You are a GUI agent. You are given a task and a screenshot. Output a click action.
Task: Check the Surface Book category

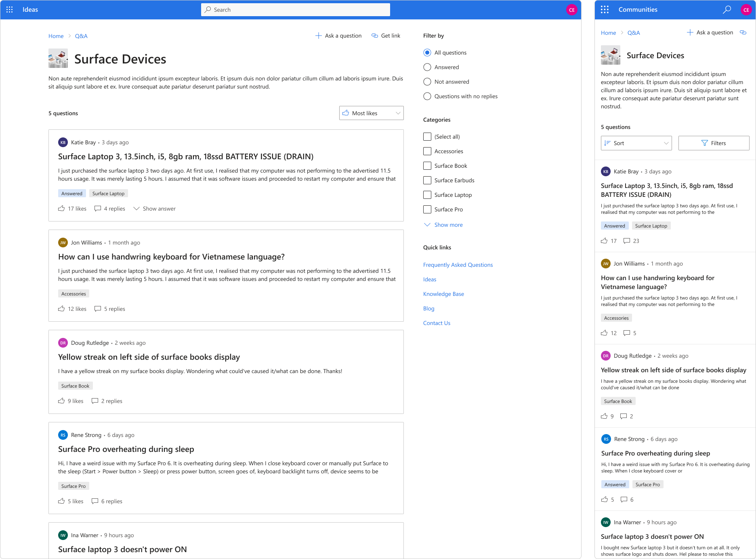(427, 166)
